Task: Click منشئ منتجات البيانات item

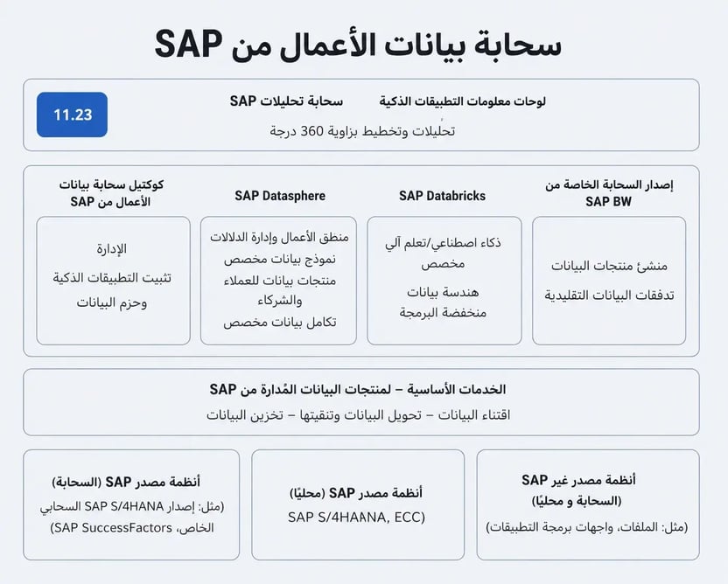Action: point(609,266)
